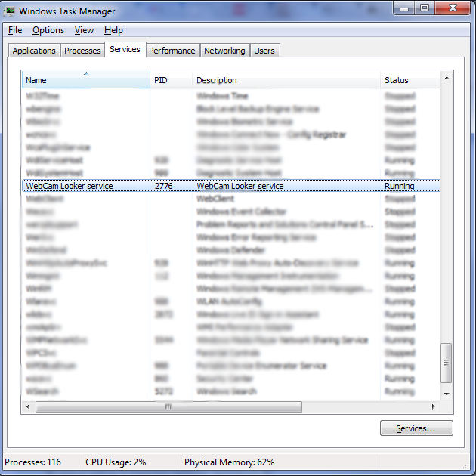Click PID value 2776
The image size is (476, 476).
164,186
